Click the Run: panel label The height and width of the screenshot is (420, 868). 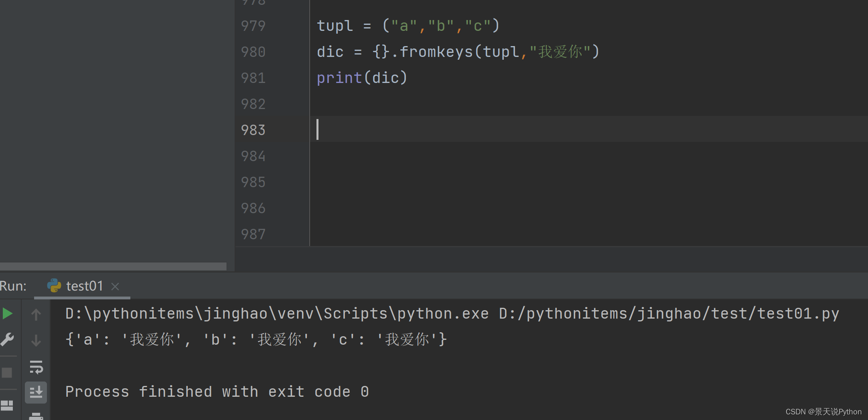click(x=13, y=286)
